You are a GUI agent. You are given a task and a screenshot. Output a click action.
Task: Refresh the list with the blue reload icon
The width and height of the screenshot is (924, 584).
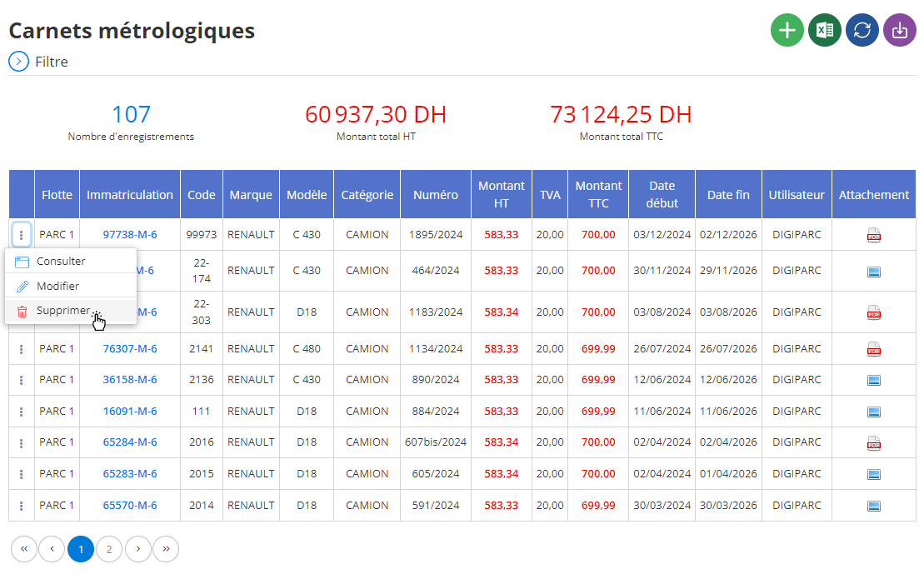click(862, 30)
